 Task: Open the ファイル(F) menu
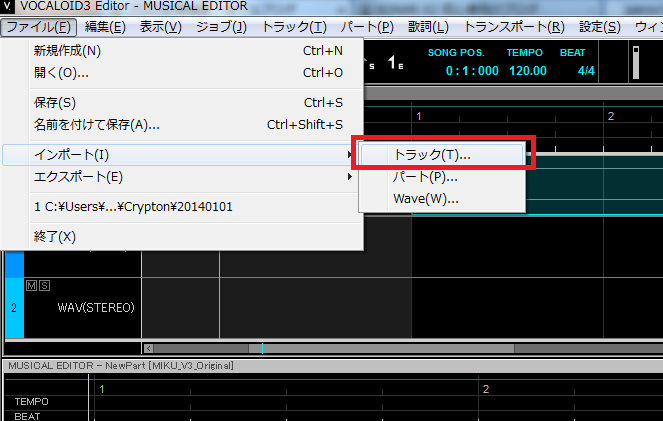pos(38,27)
